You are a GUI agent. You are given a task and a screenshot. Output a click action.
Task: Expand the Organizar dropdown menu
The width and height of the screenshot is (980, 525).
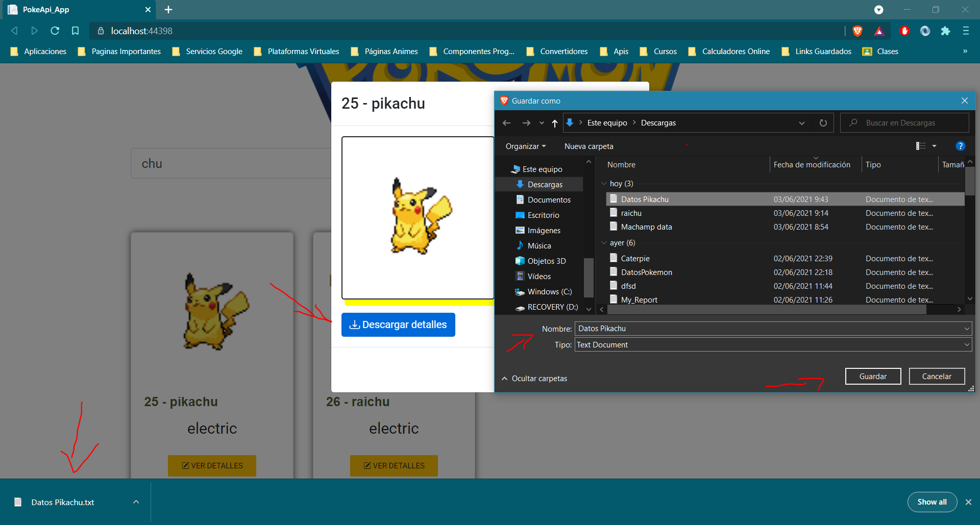coord(525,146)
